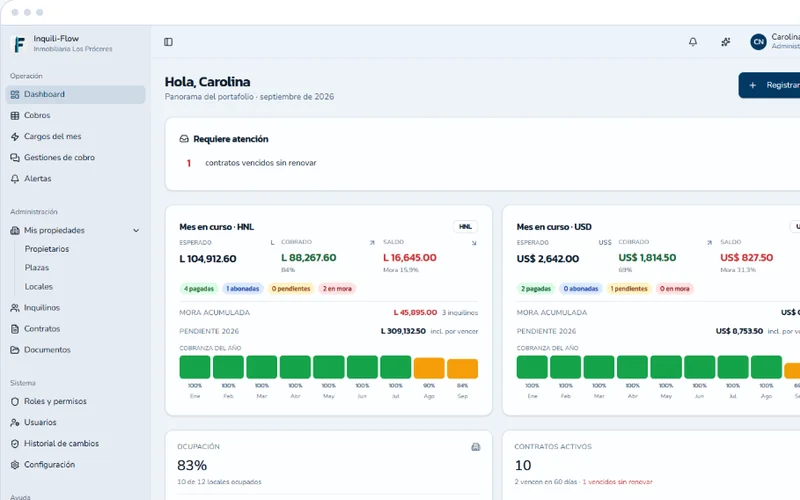Open Contratos page
Viewport: 800px width, 500px height.
(76, 329)
